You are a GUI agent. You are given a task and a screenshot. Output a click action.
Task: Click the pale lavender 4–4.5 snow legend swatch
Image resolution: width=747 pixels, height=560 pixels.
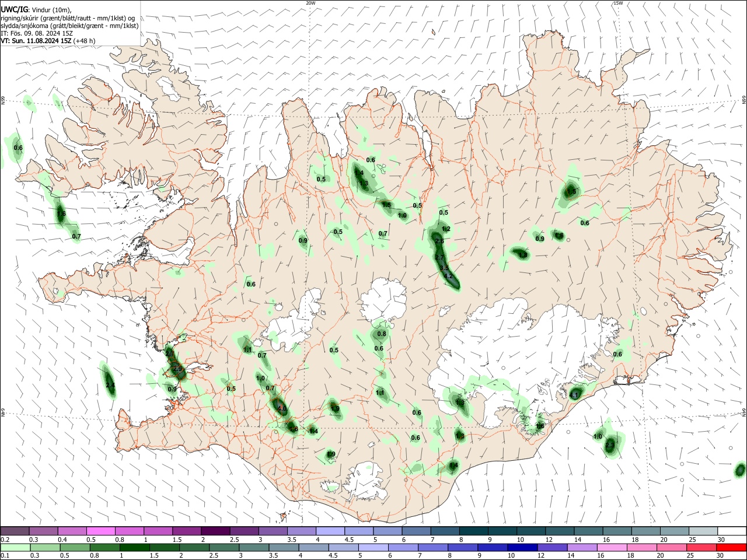pos(329,531)
